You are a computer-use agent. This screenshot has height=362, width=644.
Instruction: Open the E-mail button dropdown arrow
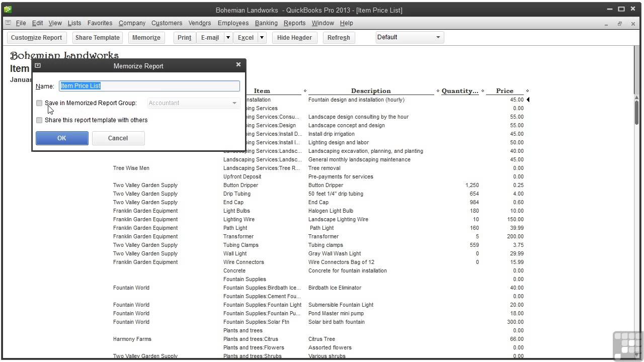[228, 37]
